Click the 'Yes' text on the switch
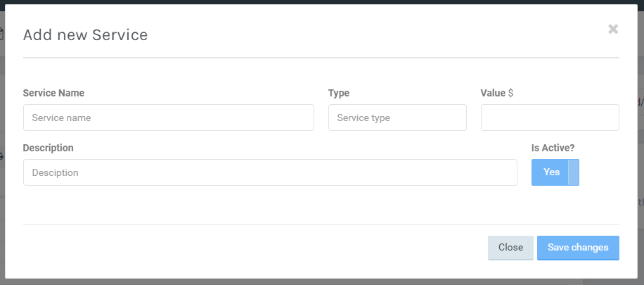The height and width of the screenshot is (285, 644). (x=551, y=172)
